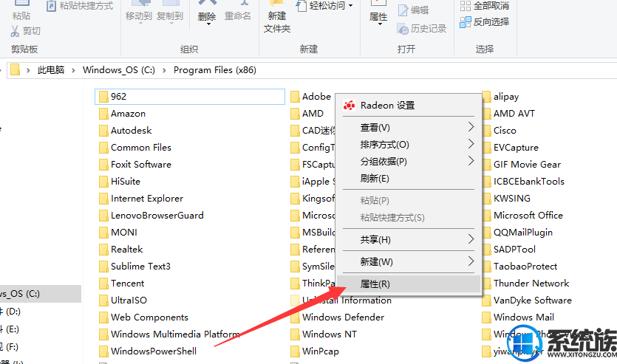Select the Cisco folder
Screen dimensions: 617x364
tap(500, 131)
